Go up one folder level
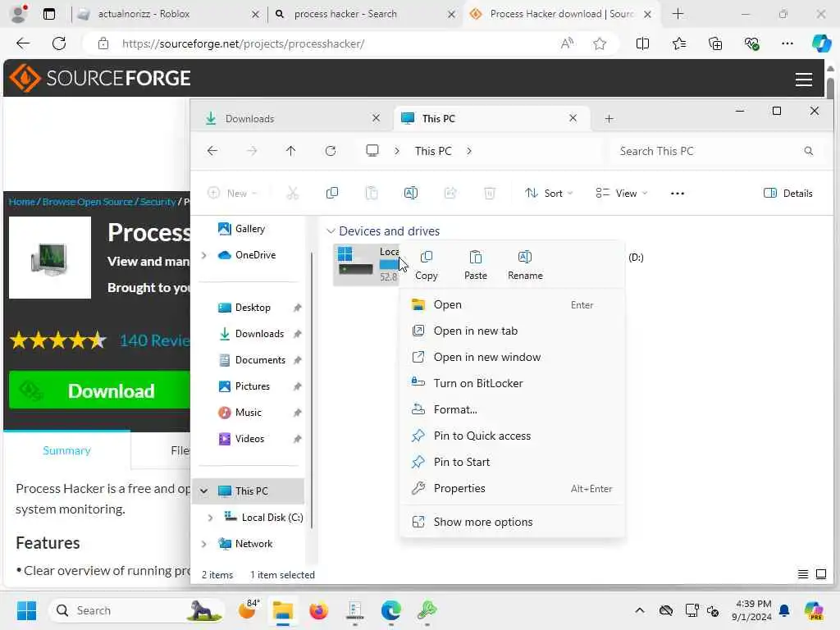 pyautogui.click(x=291, y=151)
